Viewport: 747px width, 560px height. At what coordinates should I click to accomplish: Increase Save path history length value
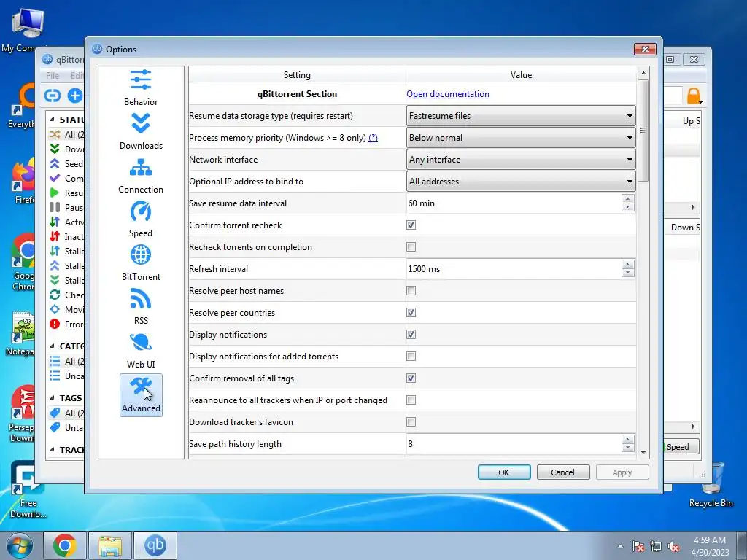point(628,440)
